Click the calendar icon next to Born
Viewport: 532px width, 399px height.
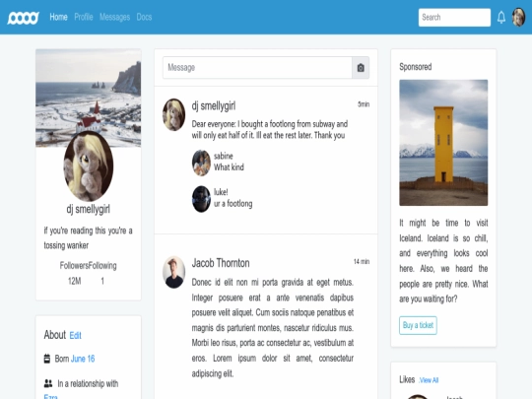point(47,359)
